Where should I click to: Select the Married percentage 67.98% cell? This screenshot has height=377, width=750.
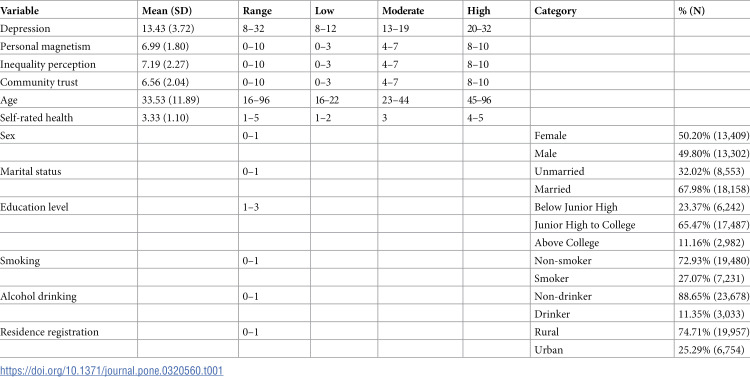tap(713, 189)
